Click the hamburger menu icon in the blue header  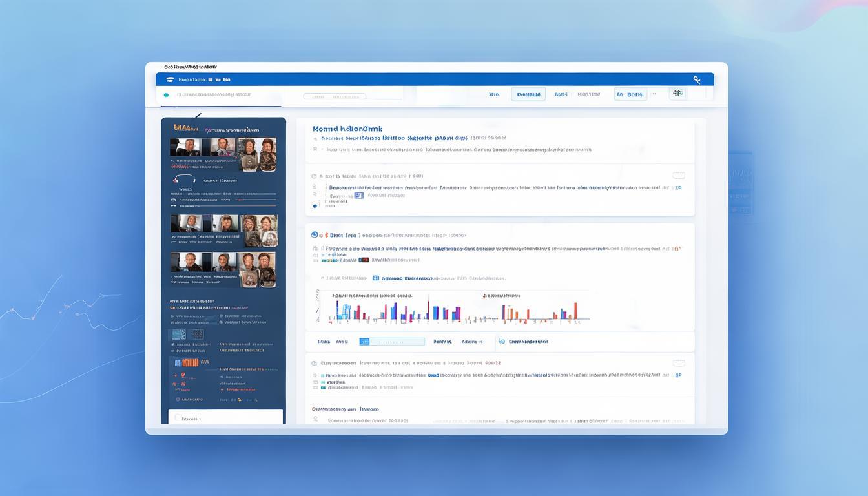point(170,80)
